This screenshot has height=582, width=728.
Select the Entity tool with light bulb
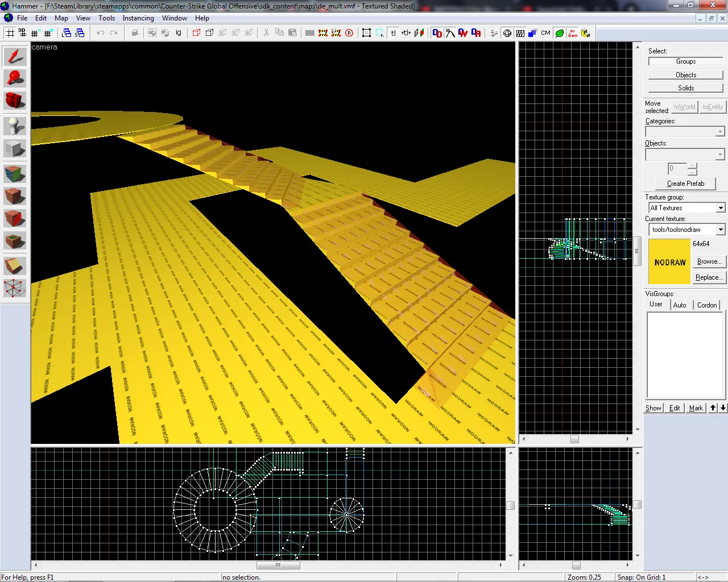point(15,126)
